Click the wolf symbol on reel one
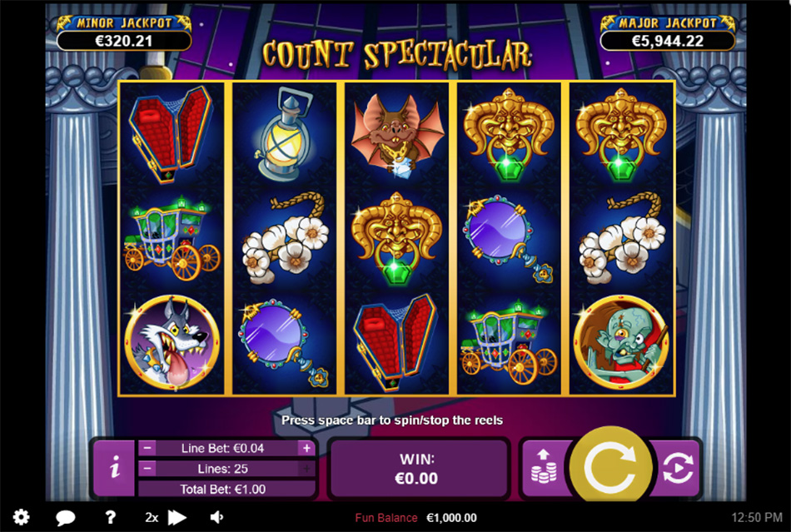The height and width of the screenshot is (532, 791). point(172,343)
